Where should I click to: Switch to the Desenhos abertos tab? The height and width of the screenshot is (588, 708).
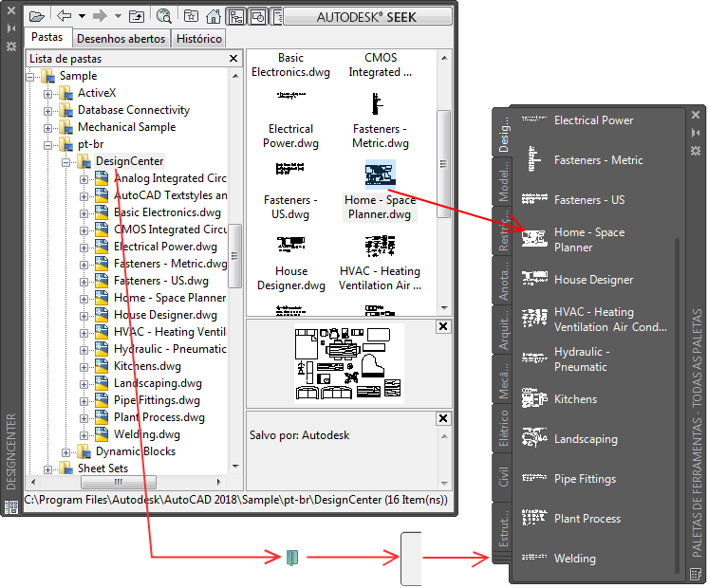[121, 39]
